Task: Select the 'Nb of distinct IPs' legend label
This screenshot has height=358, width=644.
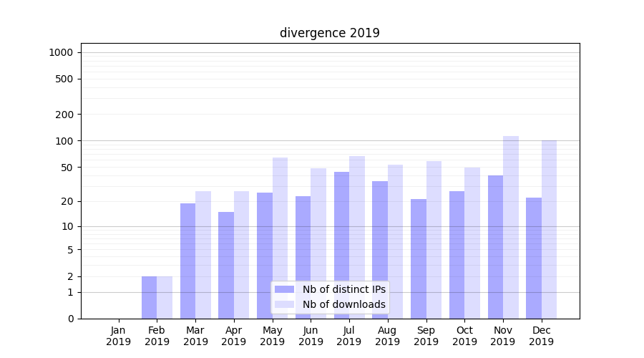Action: point(343,289)
